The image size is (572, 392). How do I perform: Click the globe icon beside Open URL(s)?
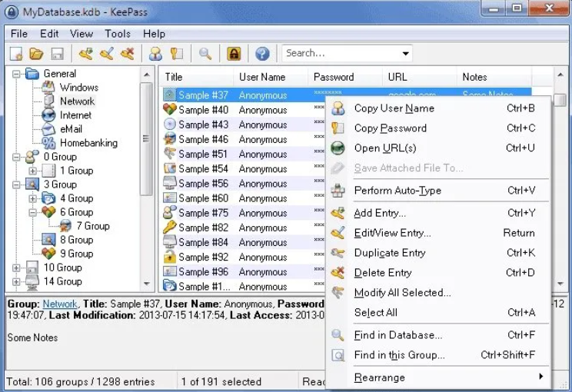(x=338, y=148)
